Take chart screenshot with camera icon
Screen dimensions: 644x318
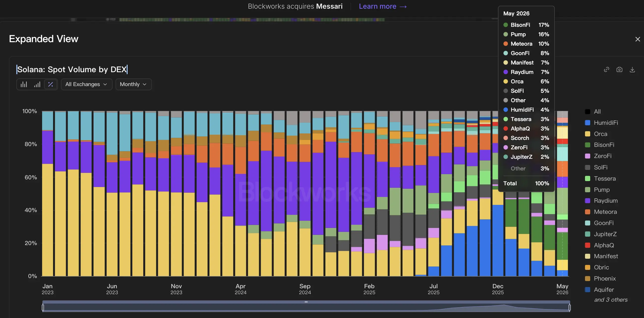pos(619,69)
